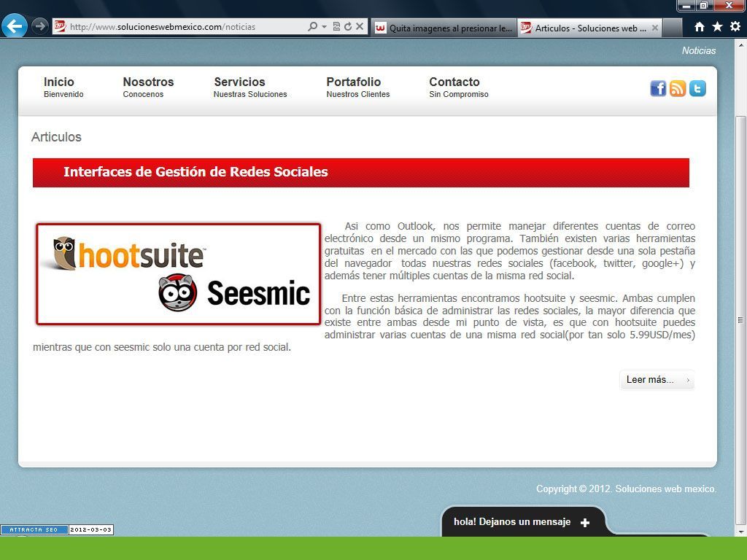
Task: Switch to the 'Articulos - Soluciones web' tab
Action: 589,28
